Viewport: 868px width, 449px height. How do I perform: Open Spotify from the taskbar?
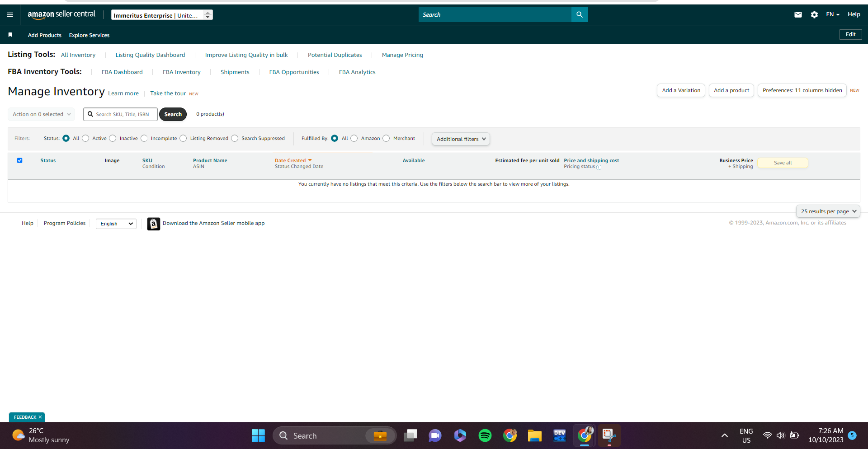point(485,436)
